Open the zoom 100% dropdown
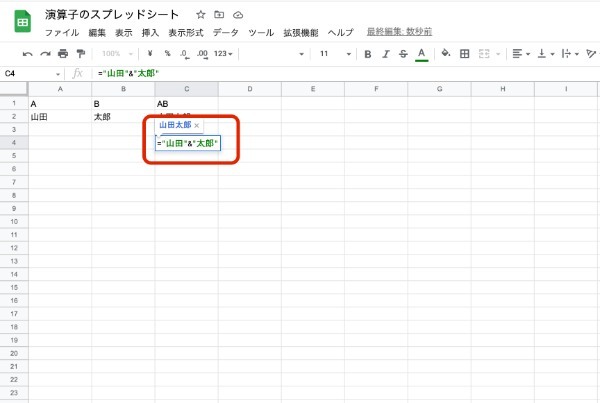 coord(117,54)
